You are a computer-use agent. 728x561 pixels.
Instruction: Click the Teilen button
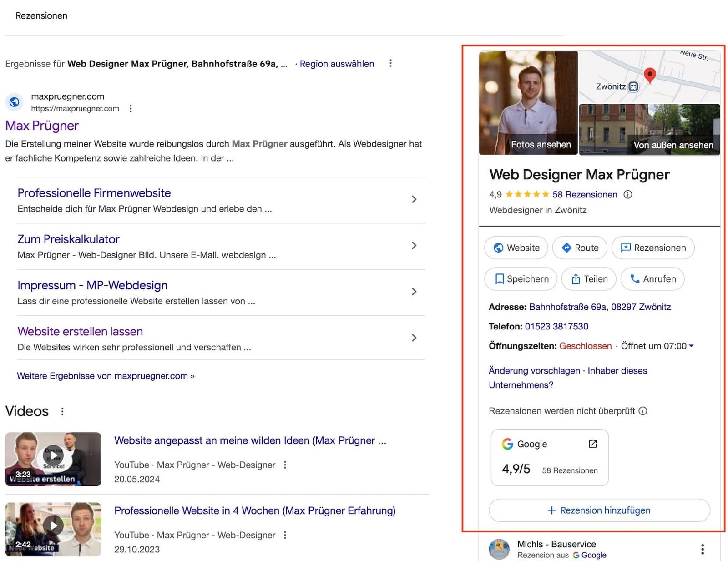tap(589, 279)
